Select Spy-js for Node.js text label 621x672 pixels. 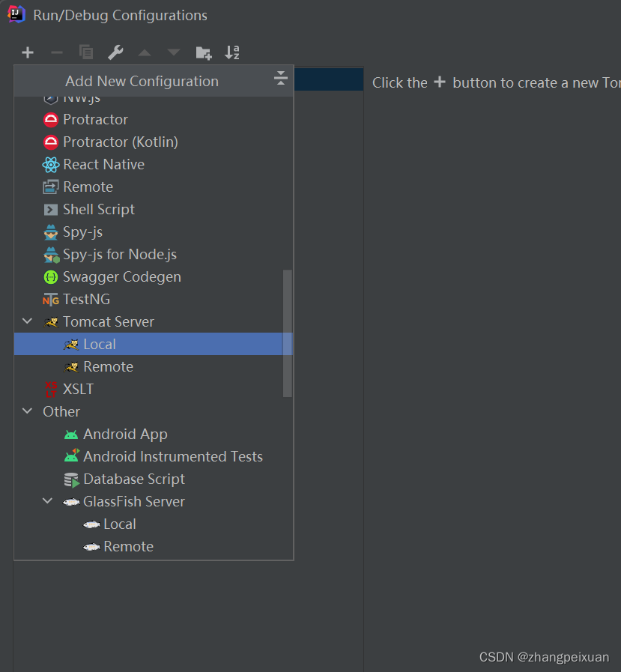pos(120,255)
